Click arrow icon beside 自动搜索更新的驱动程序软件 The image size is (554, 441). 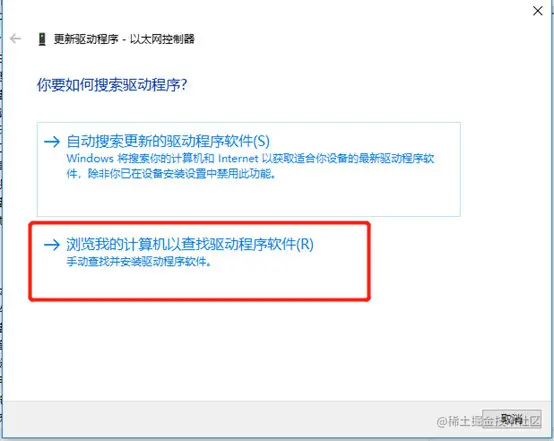(x=52, y=142)
